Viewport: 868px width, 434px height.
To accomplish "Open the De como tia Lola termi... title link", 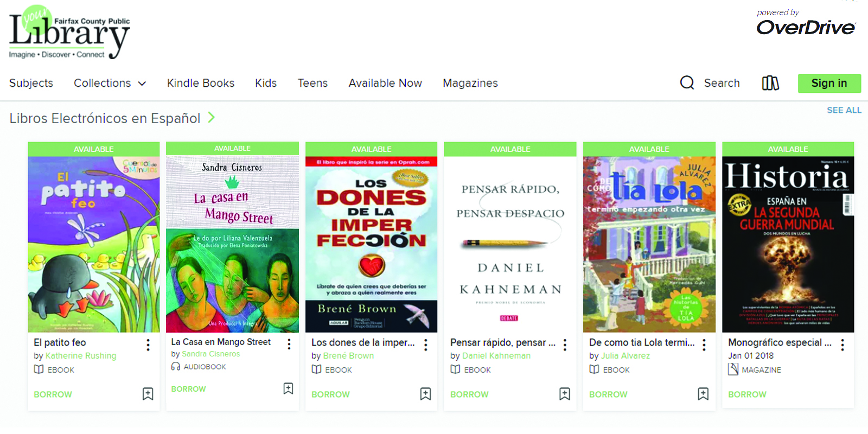I will tap(642, 342).
